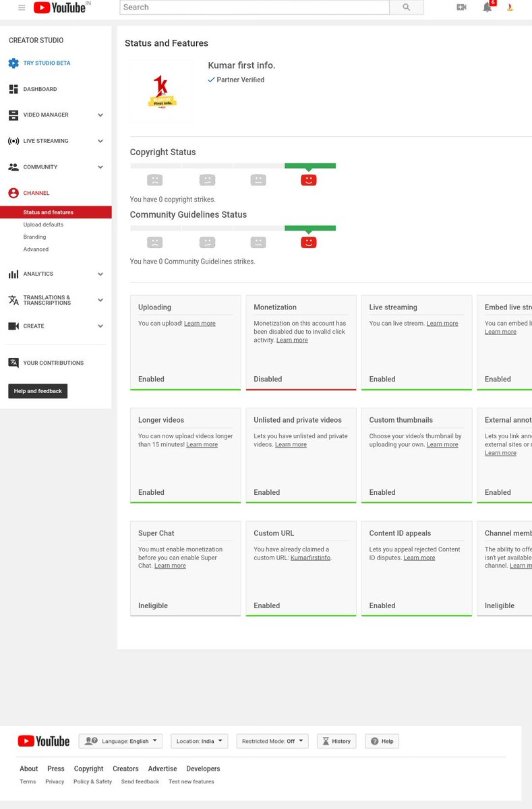The height and width of the screenshot is (809, 532).
Task: Click the Try Studio Beta link
Action: click(x=47, y=63)
